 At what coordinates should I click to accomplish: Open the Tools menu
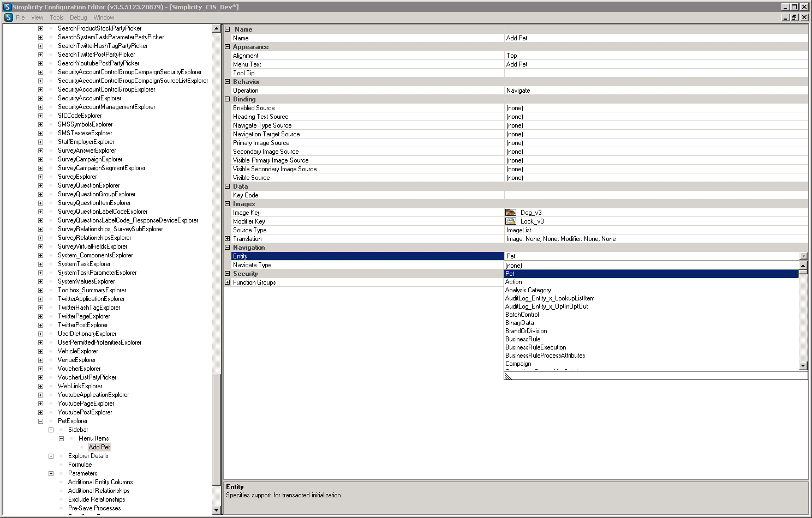point(57,17)
